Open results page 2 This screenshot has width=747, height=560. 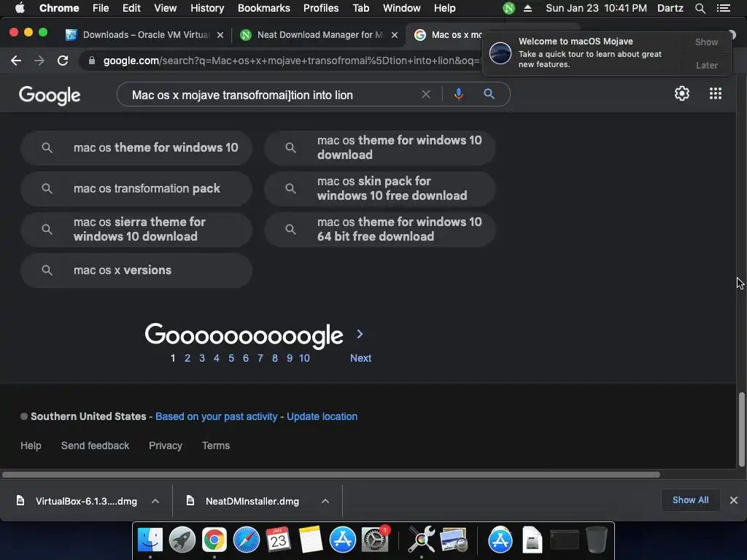click(x=187, y=358)
